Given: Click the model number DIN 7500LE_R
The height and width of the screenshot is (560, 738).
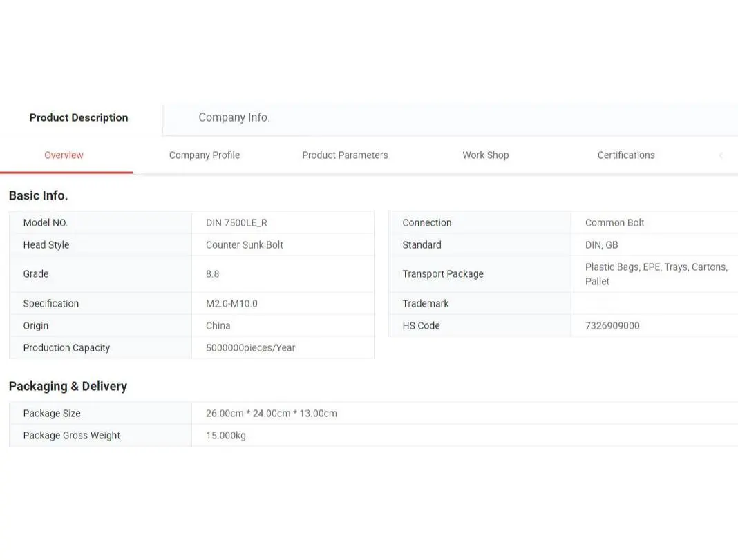Looking at the screenshot, I should [236, 223].
